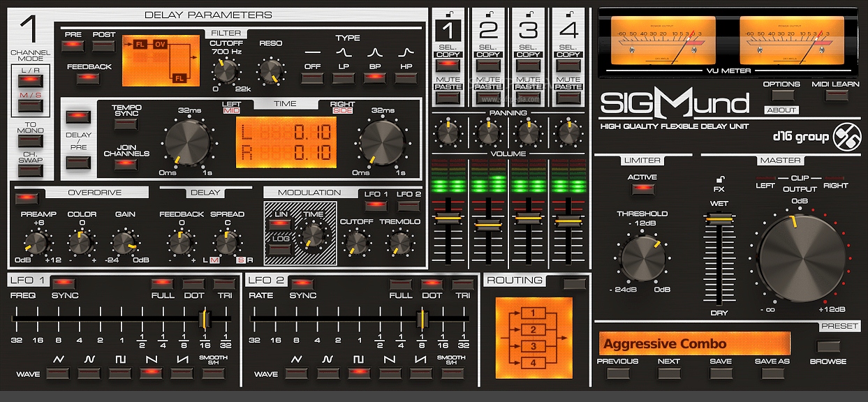Click the delay line 3 lock icon
The image size is (868, 402).
coord(529,13)
